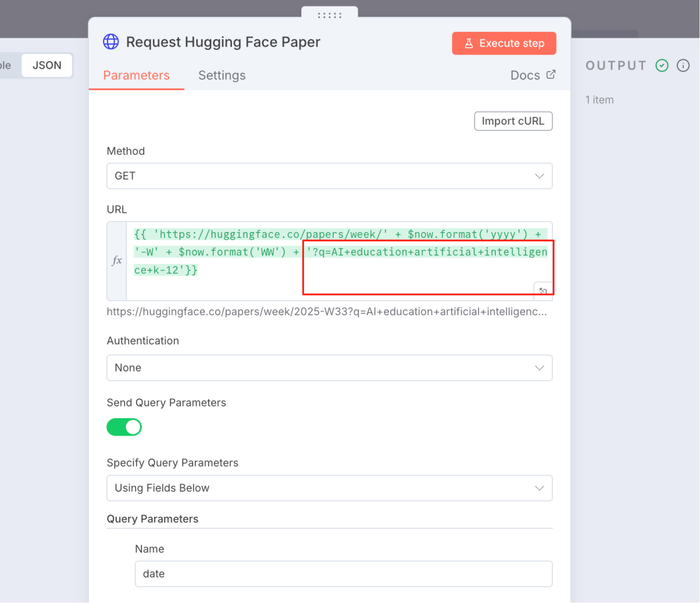Click the resolved URL preview text
700x603 pixels.
click(327, 312)
